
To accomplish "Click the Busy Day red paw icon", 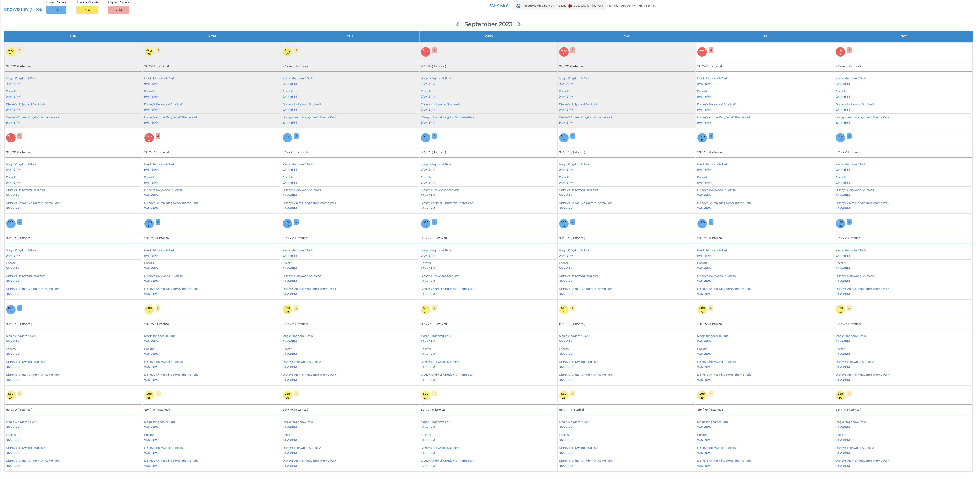I will [570, 6].
